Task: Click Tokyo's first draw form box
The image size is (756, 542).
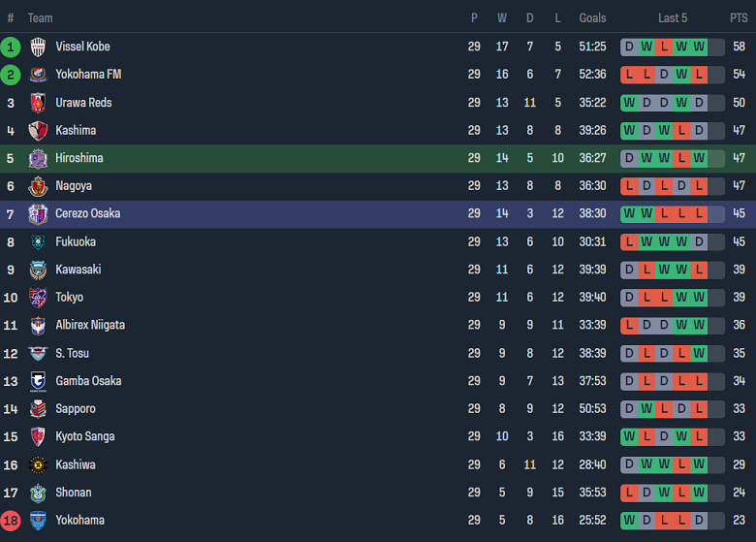Action: [629, 298]
